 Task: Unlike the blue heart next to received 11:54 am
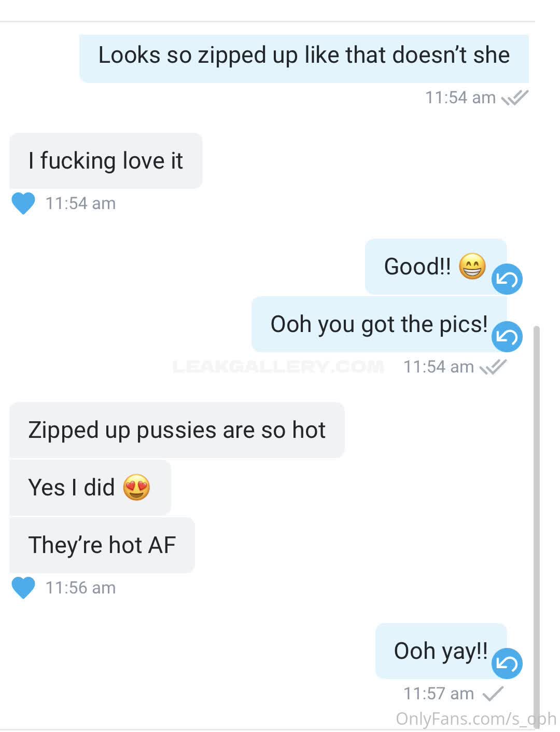coord(23,203)
